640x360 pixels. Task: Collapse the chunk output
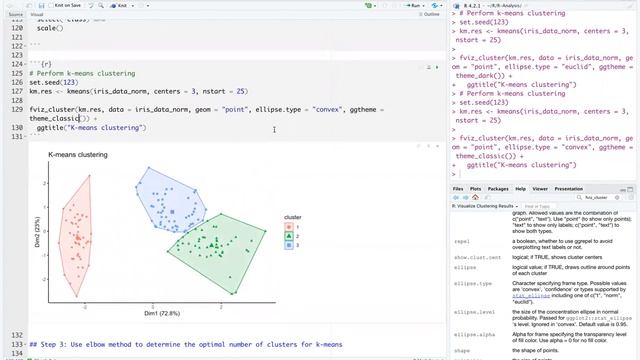pyautogui.click(x=429, y=146)
